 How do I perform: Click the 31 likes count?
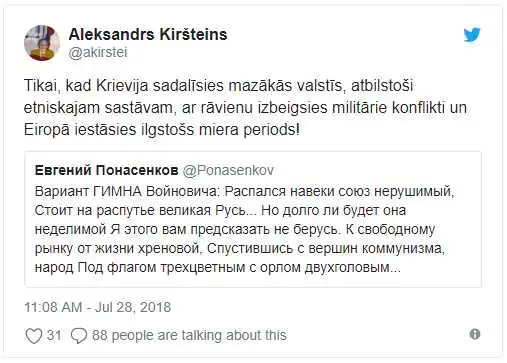[x=54, y=335]
